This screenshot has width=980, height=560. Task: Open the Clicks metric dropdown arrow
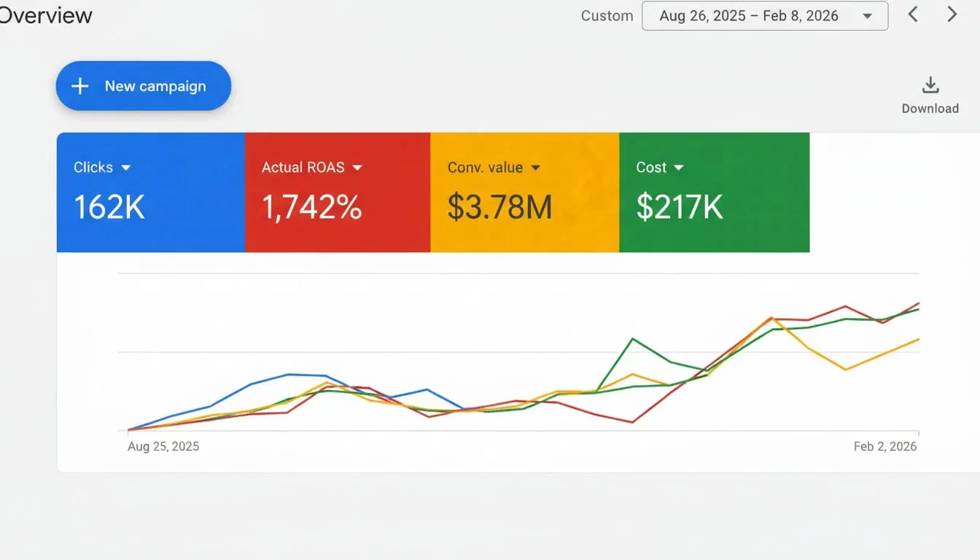[x=125, y=168]
